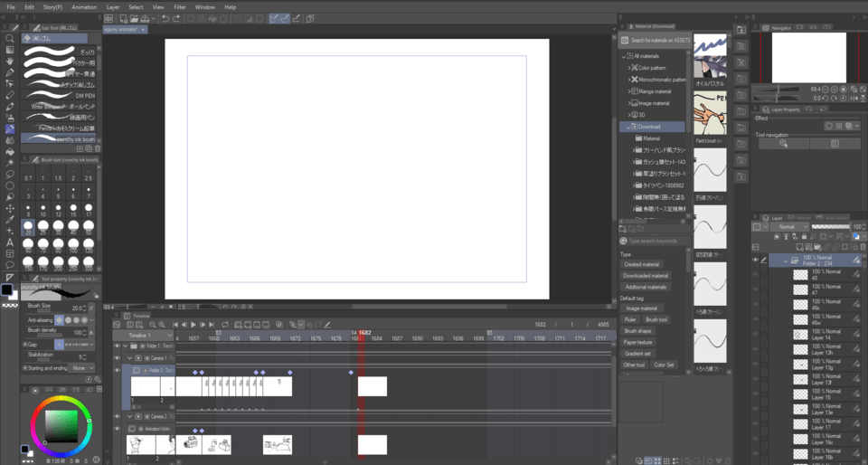Go to the last frame in Timeline
Screen dimensions: 868x465
(x=212, y=325)
